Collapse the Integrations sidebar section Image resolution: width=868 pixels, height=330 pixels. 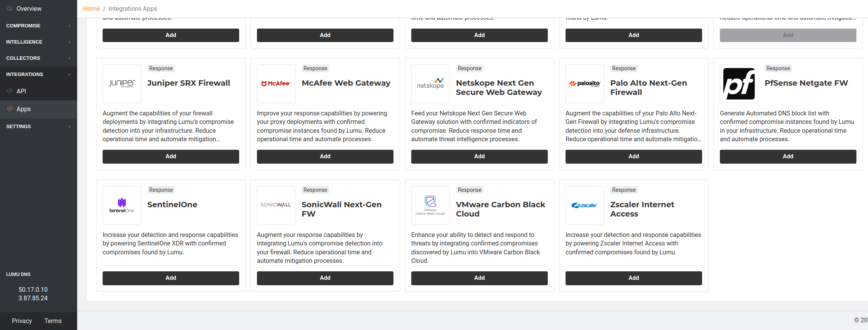click(38, 74)
